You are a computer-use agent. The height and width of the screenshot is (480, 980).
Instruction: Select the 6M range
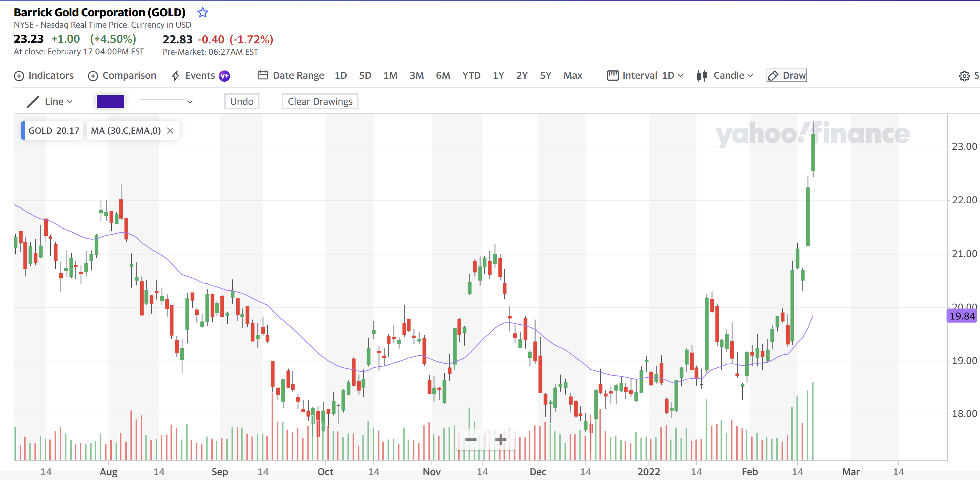point(443,76)
